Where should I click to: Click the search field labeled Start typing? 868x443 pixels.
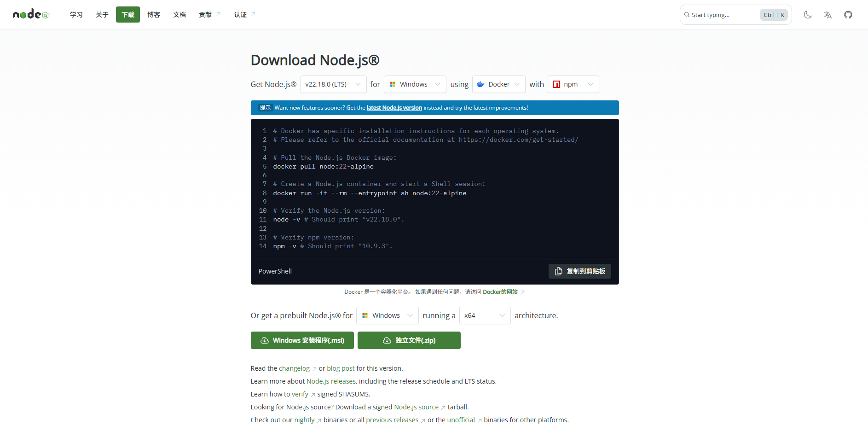click(723, 14)
